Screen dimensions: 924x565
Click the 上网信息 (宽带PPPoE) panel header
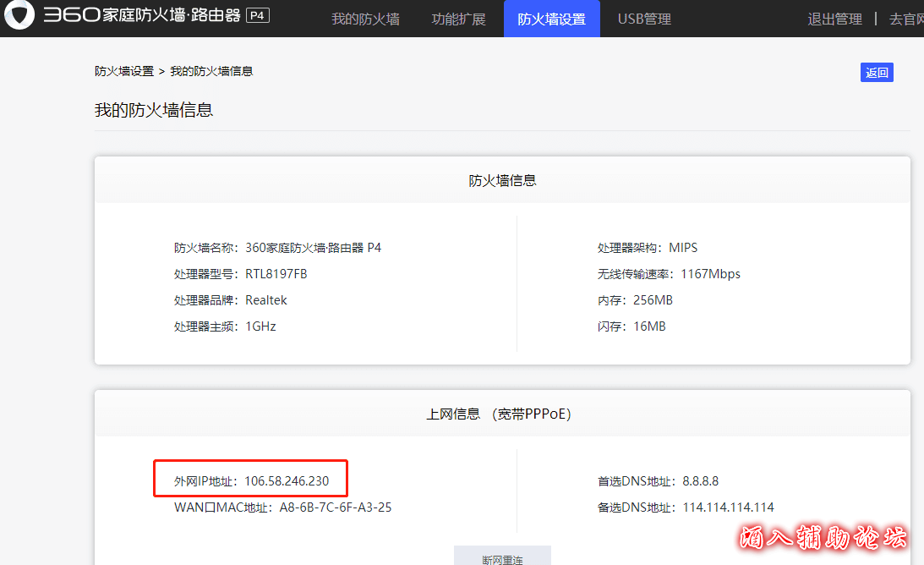pos(498,414)
